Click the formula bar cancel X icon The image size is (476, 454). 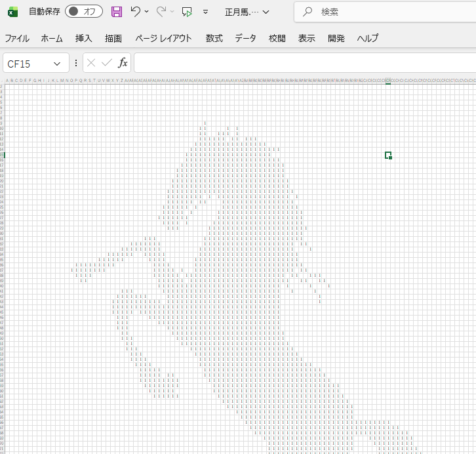91,63
